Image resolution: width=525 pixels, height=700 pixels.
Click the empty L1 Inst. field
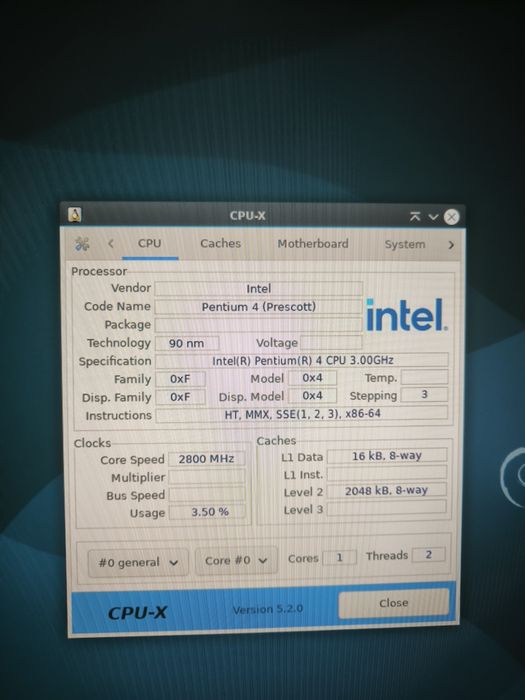pyautogui.click(x=387, y=473)
